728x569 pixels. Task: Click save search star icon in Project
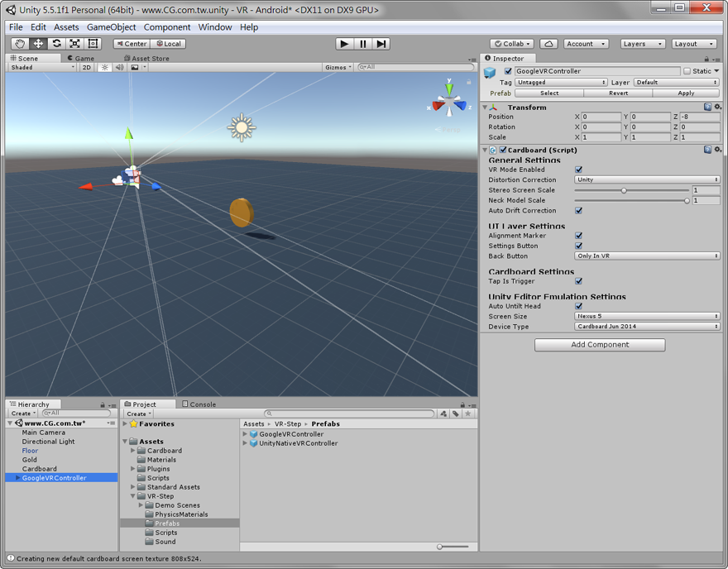pos(468,414)
